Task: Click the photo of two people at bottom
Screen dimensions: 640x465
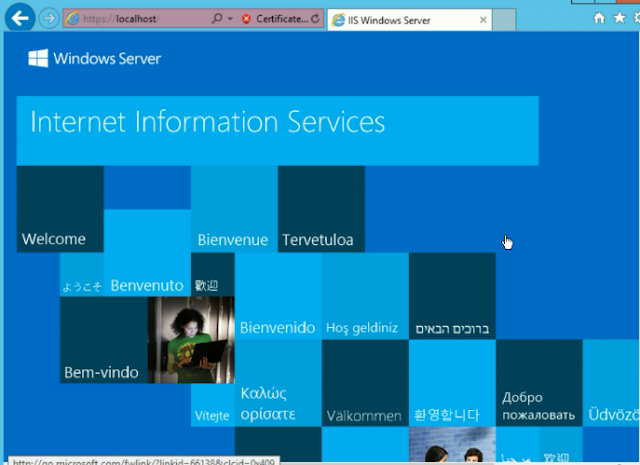Action: pos(452,444)
